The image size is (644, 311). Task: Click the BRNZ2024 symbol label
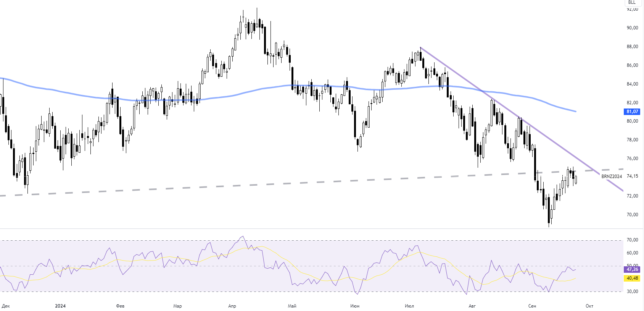pyautogui.click(x=612, y=177)
